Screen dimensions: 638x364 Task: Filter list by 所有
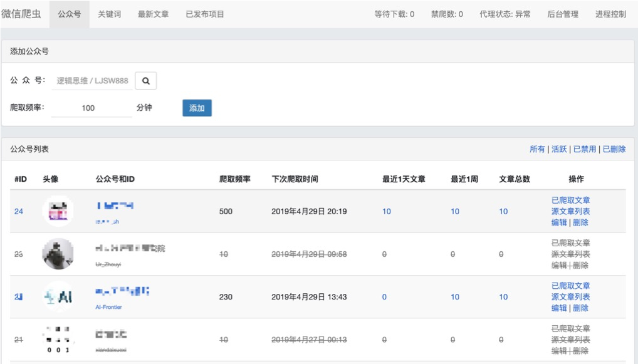(537, 149)
